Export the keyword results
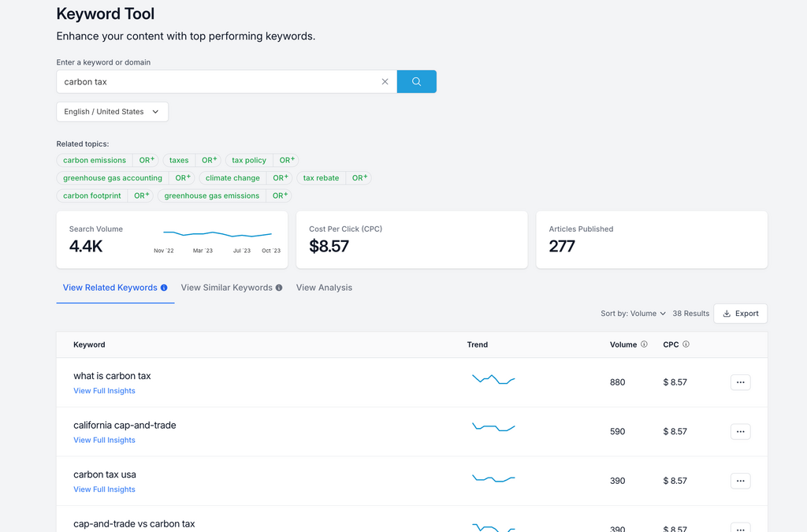The image size is (807, 532). [740, 314]
